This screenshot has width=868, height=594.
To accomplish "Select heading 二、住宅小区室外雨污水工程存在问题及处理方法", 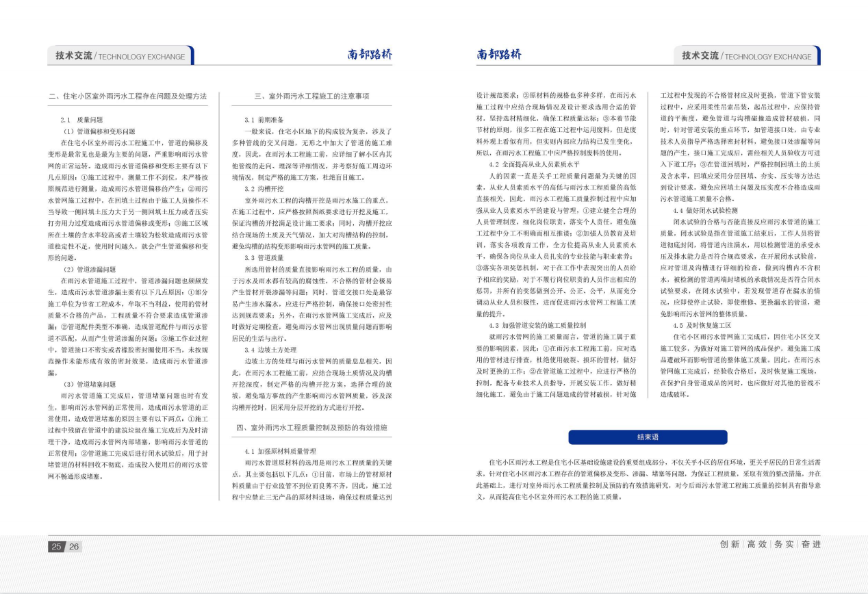I will click(128, 96).
